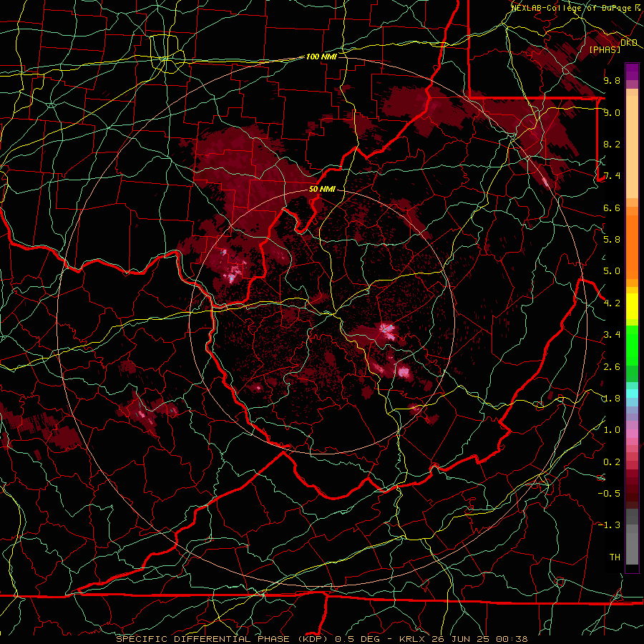The image size is (644, 644).
Task: Select the bright yellow segment of color bar
Action: coord(632,306)
